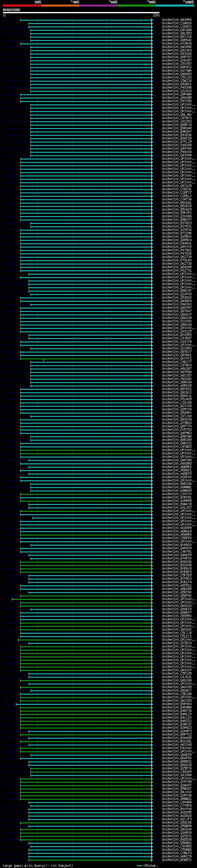Viewport: 197px width, 868px height.
Task: Click the purple ~60% identity color legend
Action: (99, 6)
